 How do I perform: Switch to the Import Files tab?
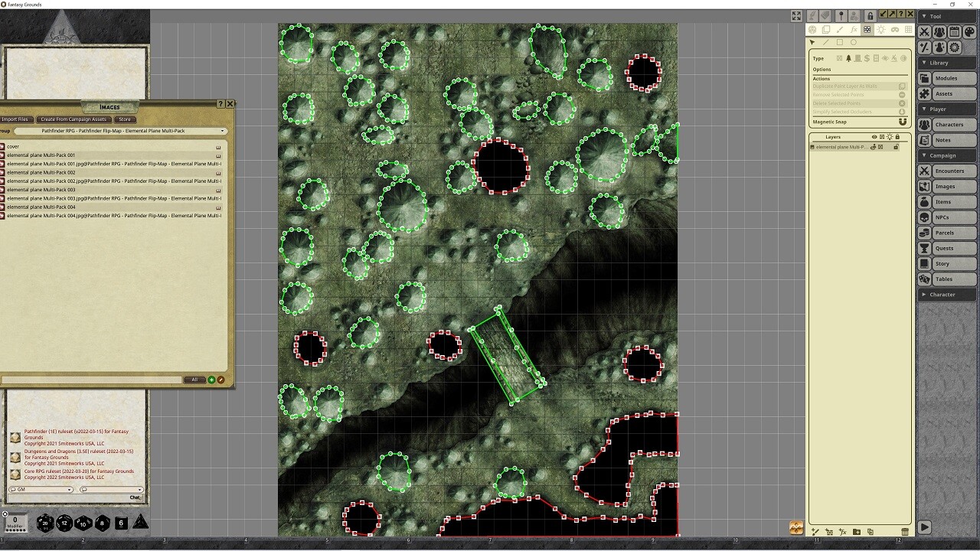click(x=15, y=119)
